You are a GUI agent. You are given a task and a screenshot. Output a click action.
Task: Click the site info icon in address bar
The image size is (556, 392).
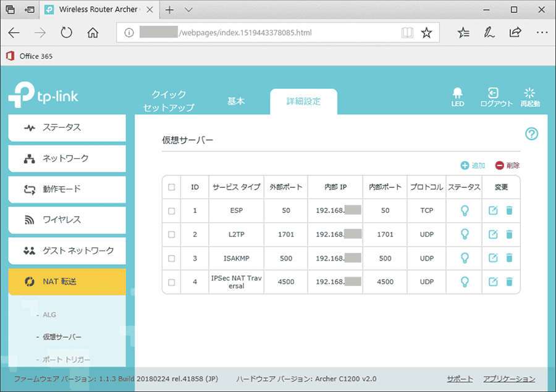[129, 33]
